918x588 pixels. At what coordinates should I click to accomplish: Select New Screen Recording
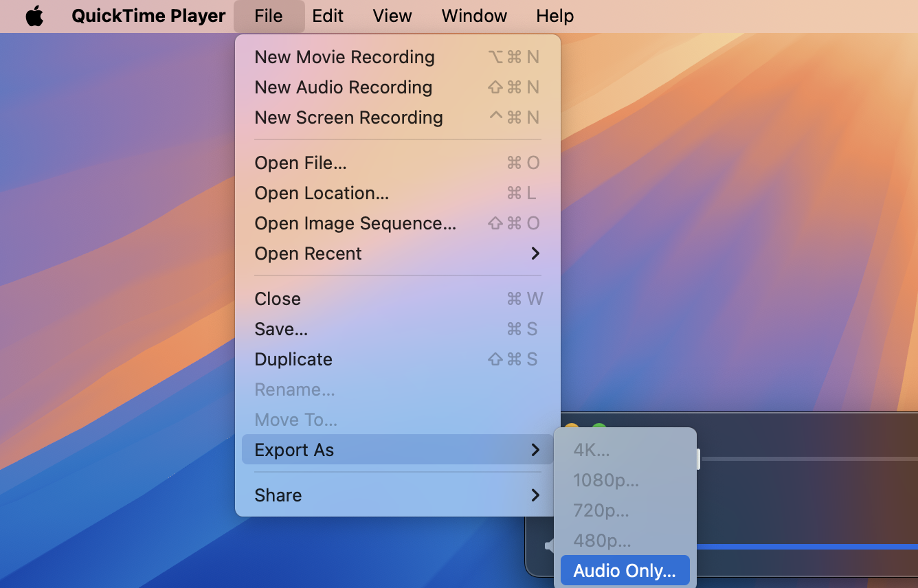(348, 117)
